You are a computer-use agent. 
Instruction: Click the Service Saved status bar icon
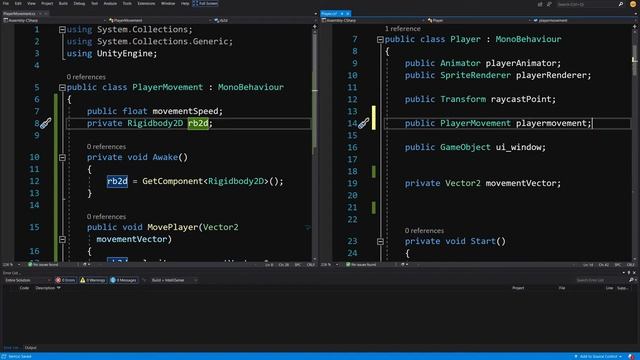coord(4,356)
